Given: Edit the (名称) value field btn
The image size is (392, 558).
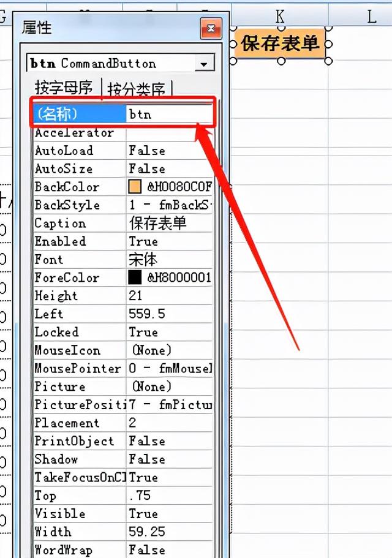Looking at the screenshot, I should (168, 115).
